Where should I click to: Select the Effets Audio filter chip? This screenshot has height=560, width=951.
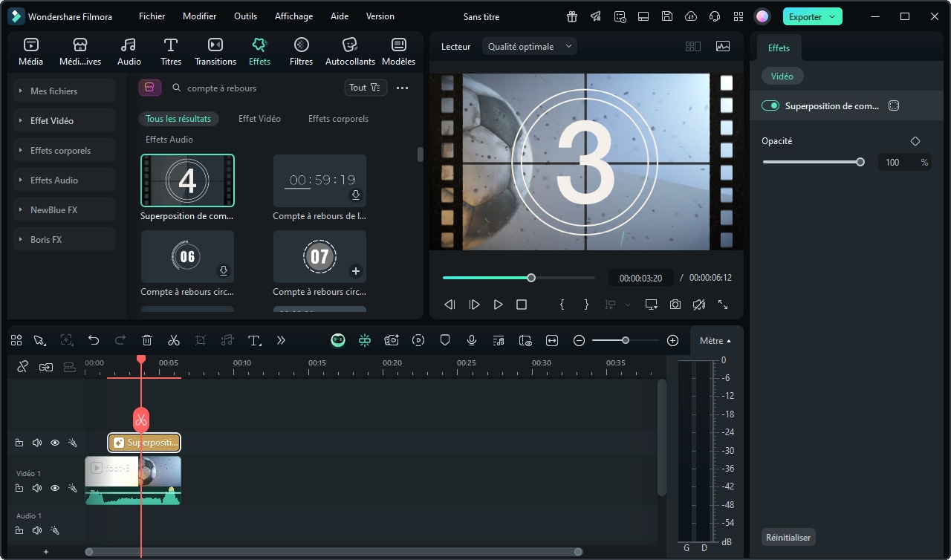169,139
